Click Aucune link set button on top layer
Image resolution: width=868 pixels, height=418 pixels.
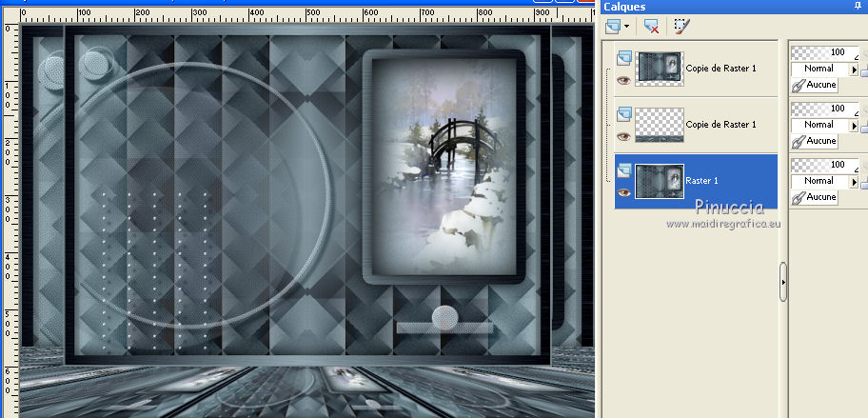[x=815, y=86]
